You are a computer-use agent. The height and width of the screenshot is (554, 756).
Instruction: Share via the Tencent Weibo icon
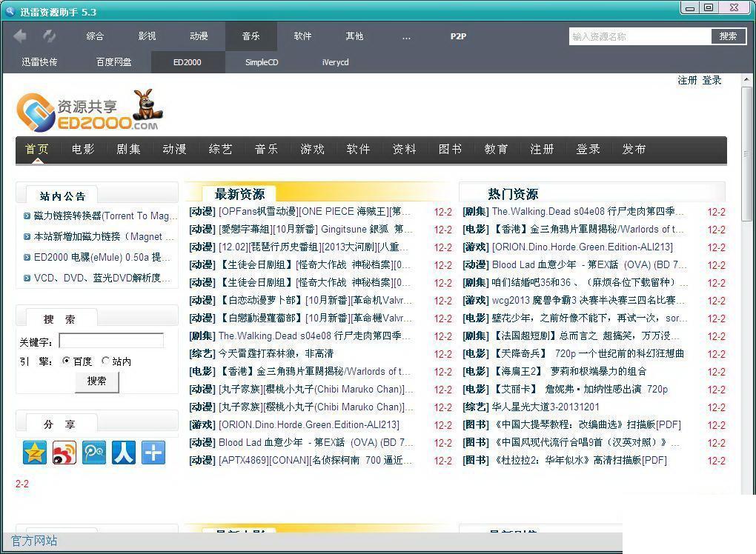[x=94, y=453]
